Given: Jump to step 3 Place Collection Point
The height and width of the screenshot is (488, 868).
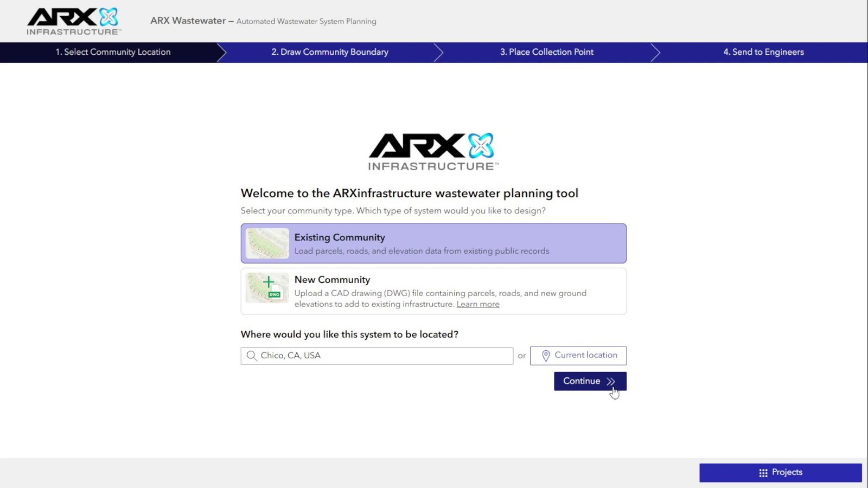Looking at the screenshot, I should pyautogui.click(x=547, y=52).
